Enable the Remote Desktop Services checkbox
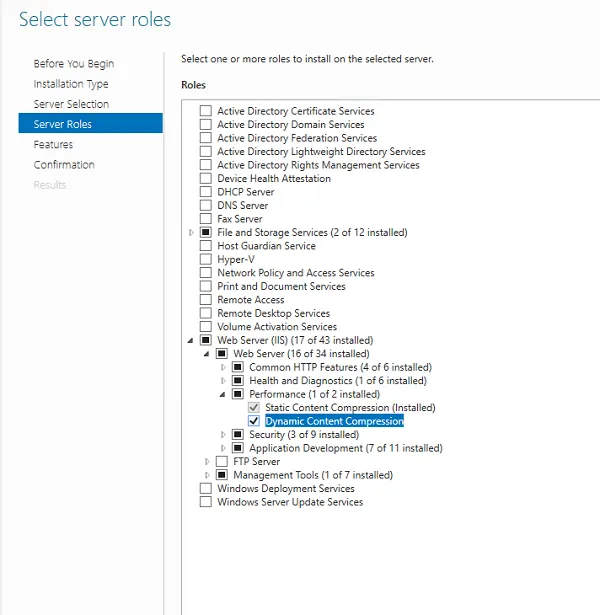The height and width of the screenshot is (615, 600). pos(206,313)
